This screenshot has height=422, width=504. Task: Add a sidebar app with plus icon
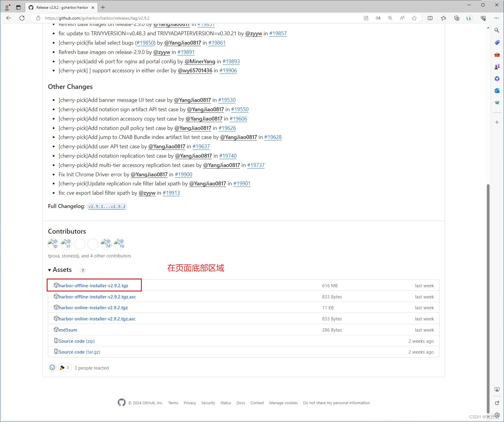pos(497,122)
